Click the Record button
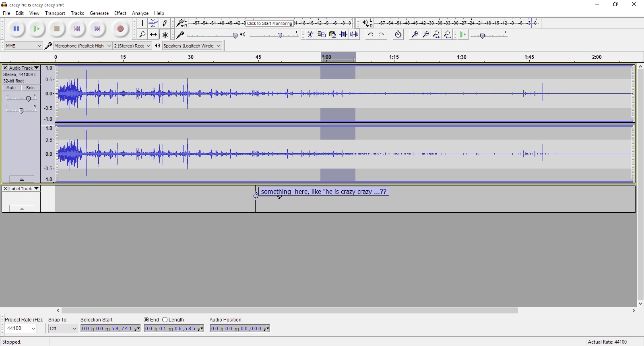 click(x=120, y=29)
